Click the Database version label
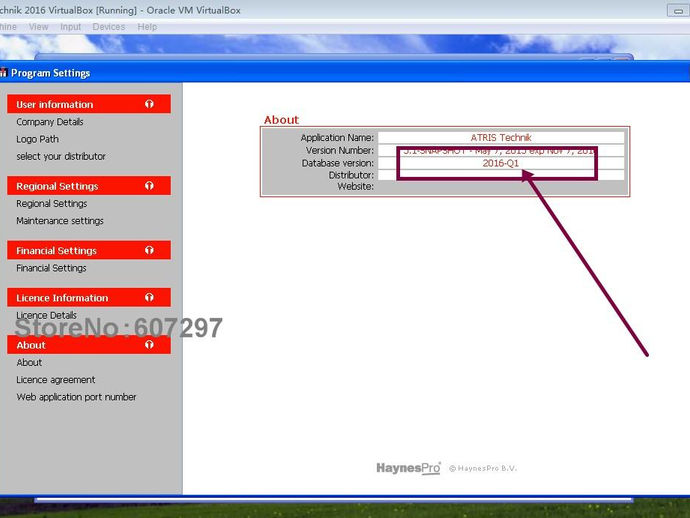The image size is (690, 518). [x=338, y=163]
